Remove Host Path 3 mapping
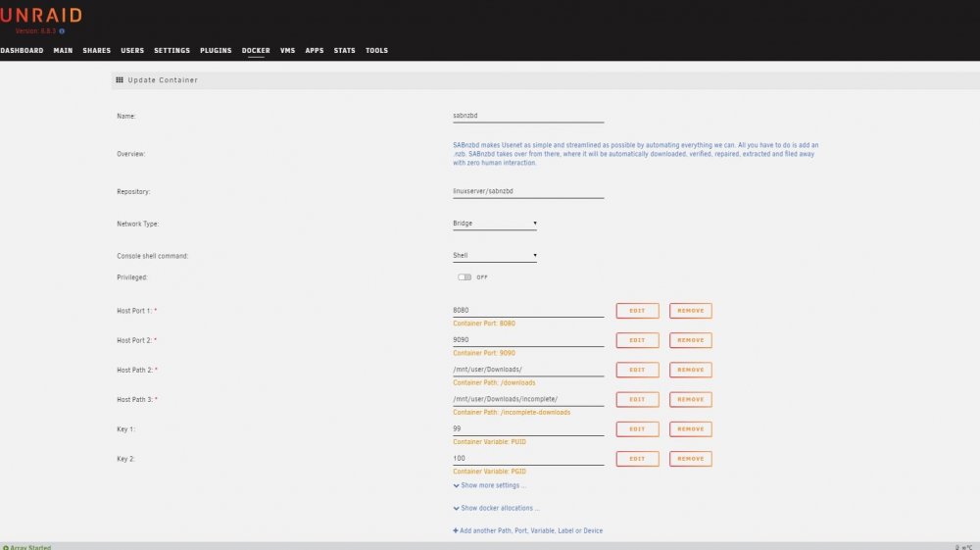This screenshot has height=550, width=980. click(x=691, y=399)
